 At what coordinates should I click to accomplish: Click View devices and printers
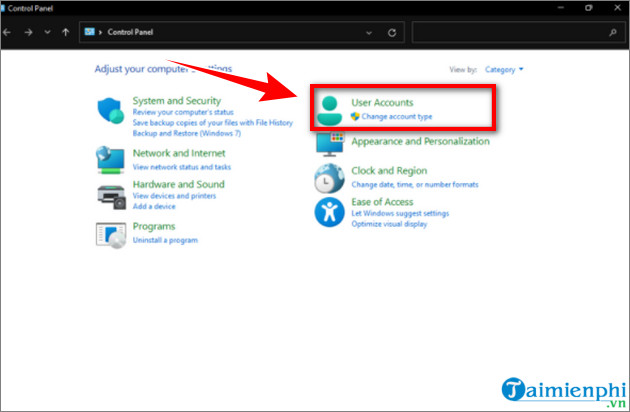point(174,196)
